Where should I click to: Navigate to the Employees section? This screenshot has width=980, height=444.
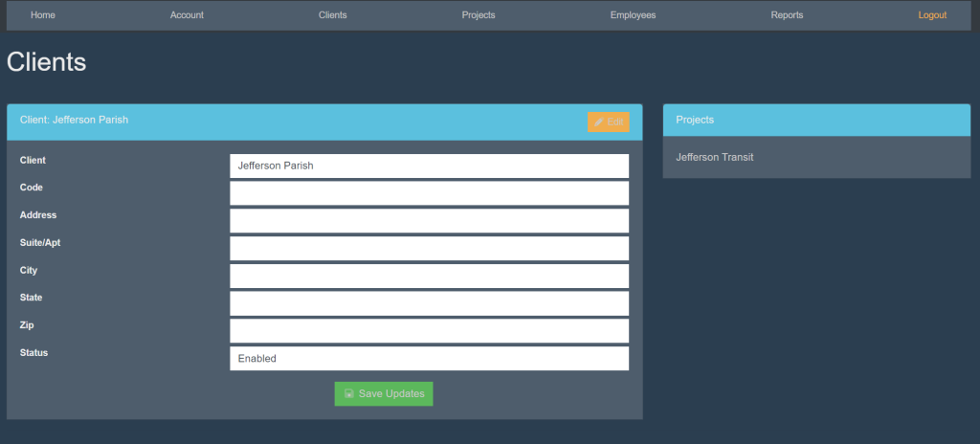[633, 15]
